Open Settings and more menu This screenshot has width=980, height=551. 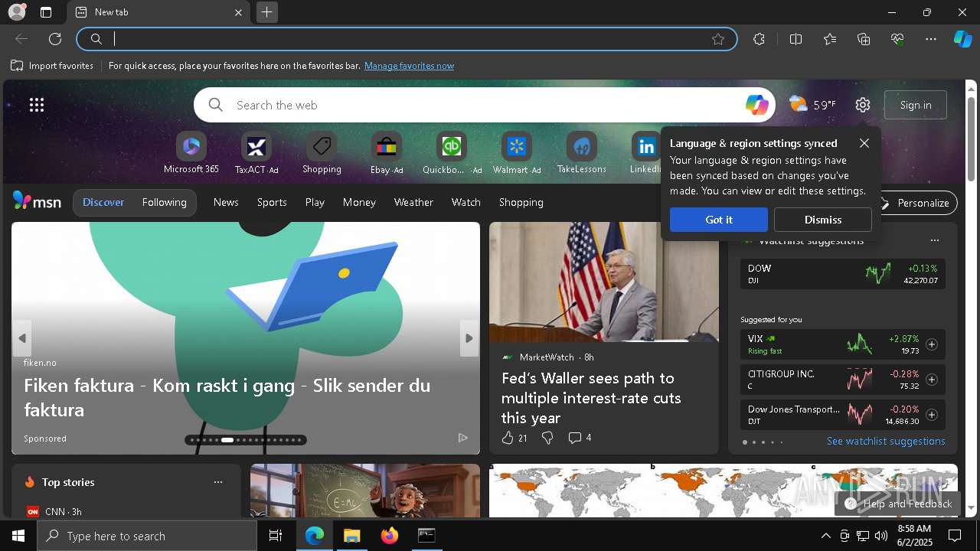(931, 39)
